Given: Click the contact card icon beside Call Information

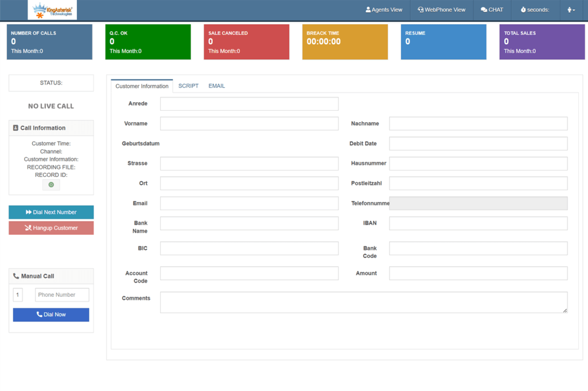Looking at the screenshot, I should tap(16, 127).
